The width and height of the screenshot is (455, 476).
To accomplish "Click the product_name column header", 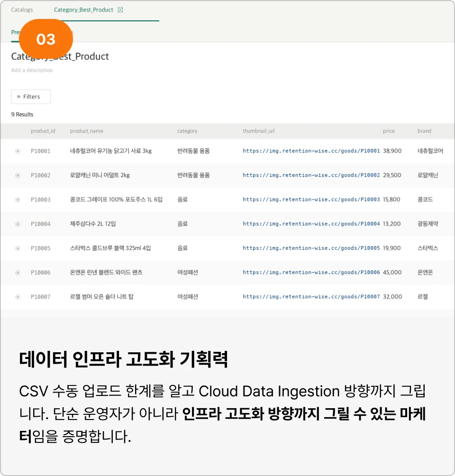I will point(87,131).
